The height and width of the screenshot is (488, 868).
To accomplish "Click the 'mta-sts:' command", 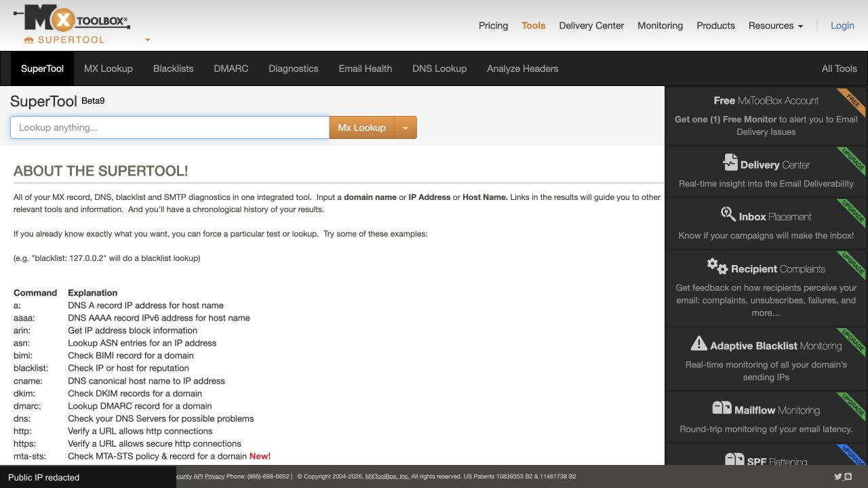I will [x=29, y=456].
